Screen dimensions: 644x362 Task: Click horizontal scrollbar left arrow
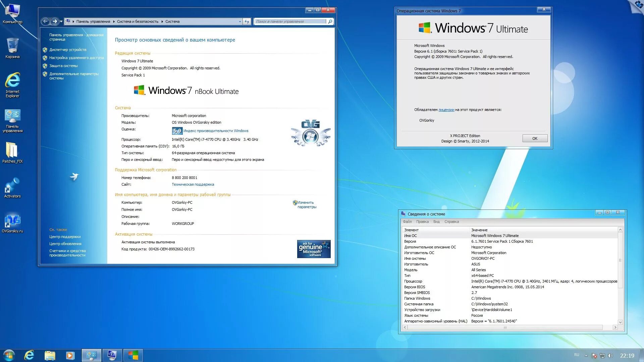pos(405,327)
